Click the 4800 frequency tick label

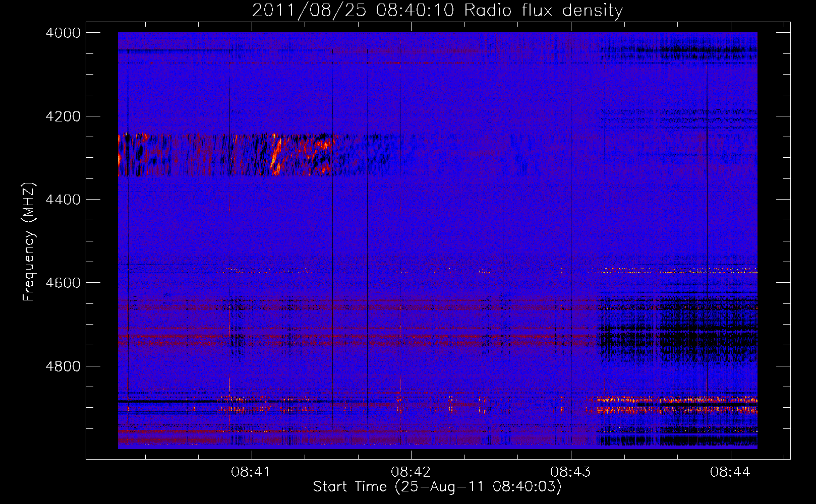[x=63, y=366]
